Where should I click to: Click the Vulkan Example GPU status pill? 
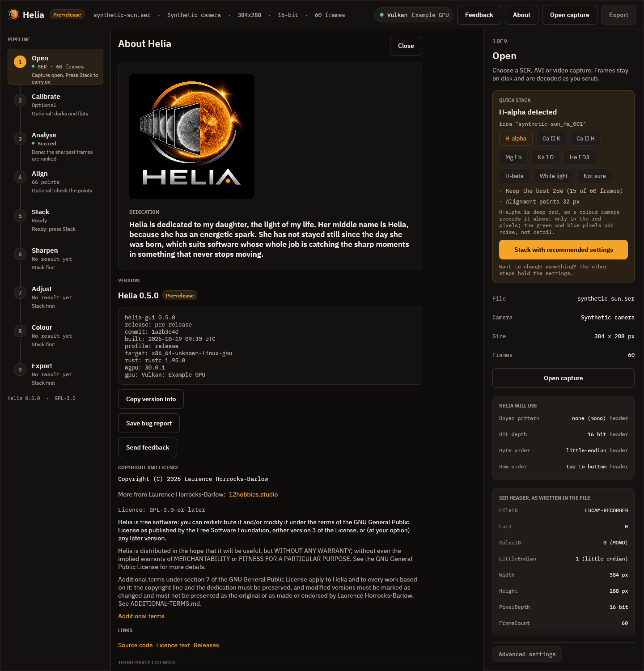[x=414, y=15]
